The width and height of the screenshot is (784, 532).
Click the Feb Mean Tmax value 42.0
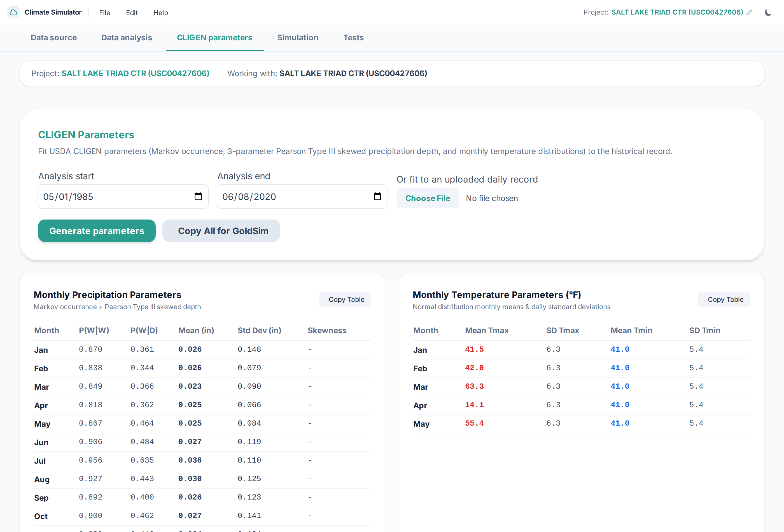(x=474, y=368)
